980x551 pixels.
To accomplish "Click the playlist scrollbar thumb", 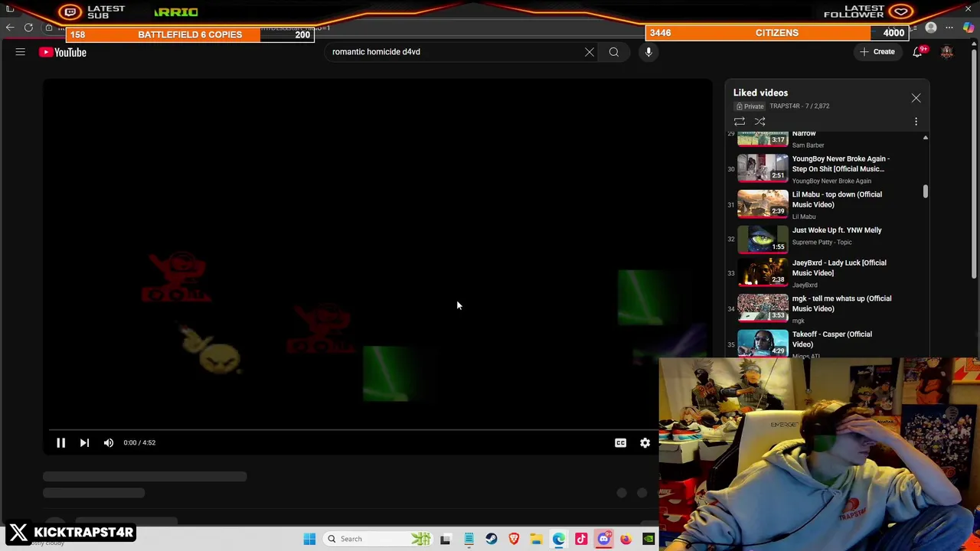I will [x=926, y=191].
